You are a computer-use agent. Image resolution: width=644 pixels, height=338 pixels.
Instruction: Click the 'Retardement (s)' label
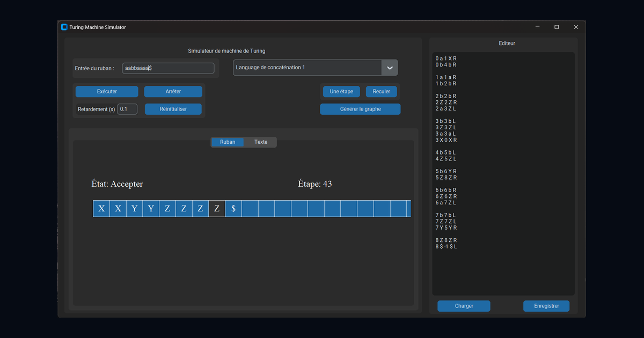point(97,109)
